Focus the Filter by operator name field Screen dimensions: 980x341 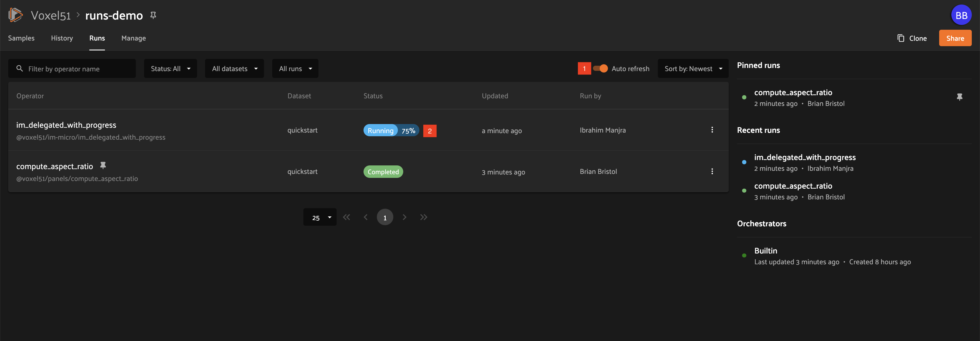pyautogui.click(x=72, y=69)
